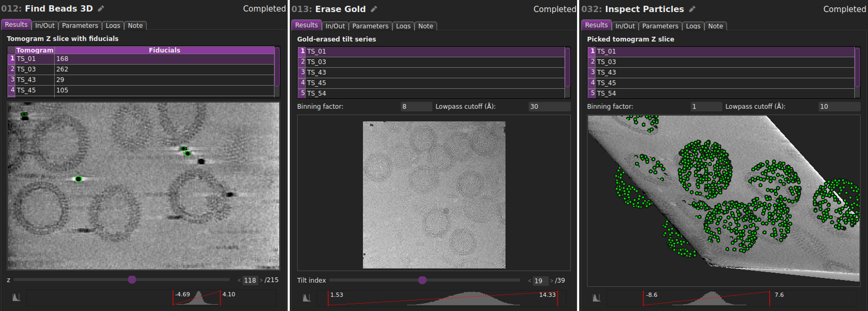Open Logs tab in Erase Gold panel

pyautogui.click(x=403, y=26)
